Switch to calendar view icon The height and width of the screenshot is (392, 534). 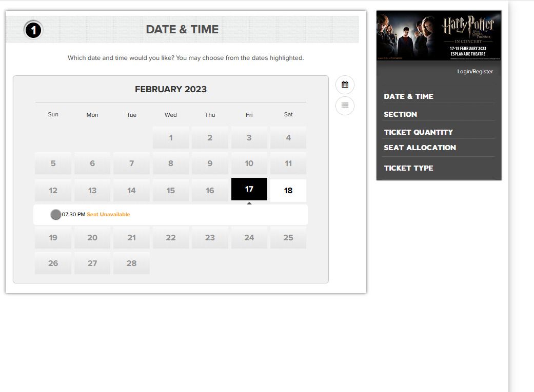345,85
